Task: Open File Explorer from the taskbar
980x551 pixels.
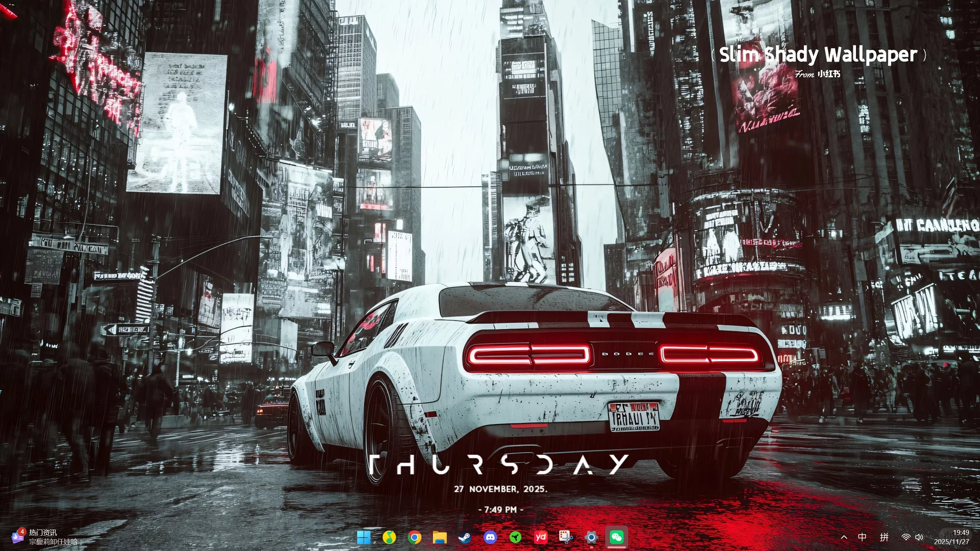Action: [x=440, y=537]
